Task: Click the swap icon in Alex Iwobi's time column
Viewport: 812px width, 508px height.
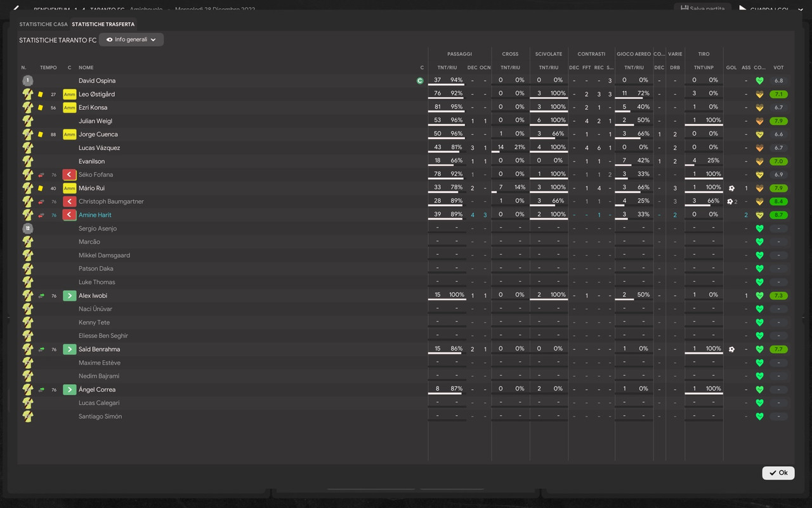Action: coord(41,295)
